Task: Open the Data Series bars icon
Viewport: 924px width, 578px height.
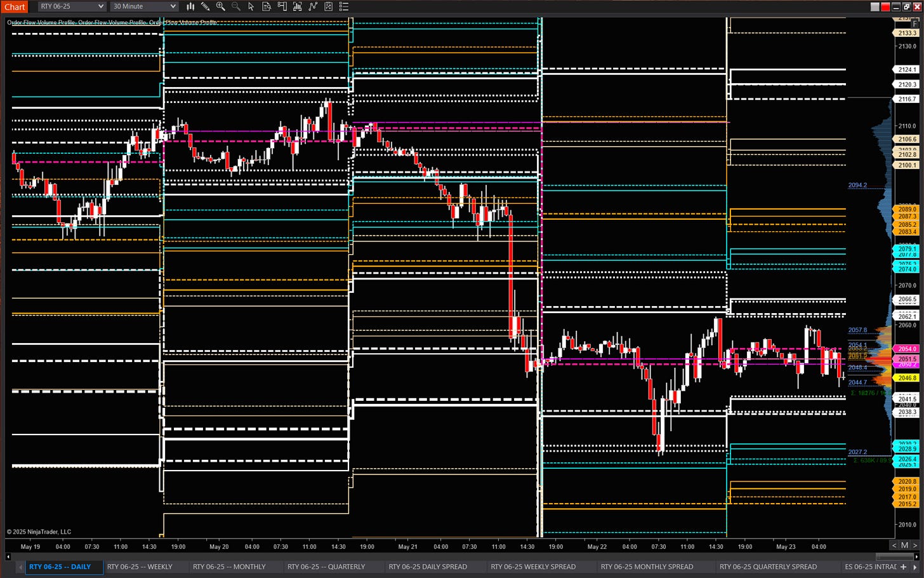Action: [297, 6]
